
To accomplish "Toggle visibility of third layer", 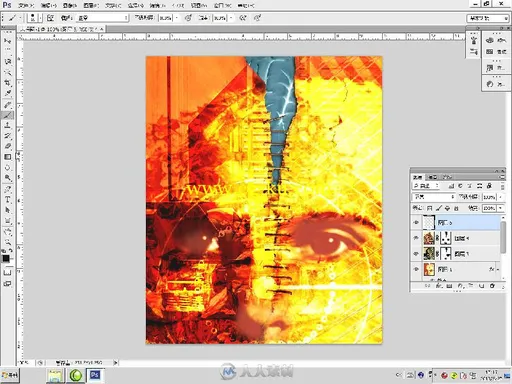I will pos(416,254).
